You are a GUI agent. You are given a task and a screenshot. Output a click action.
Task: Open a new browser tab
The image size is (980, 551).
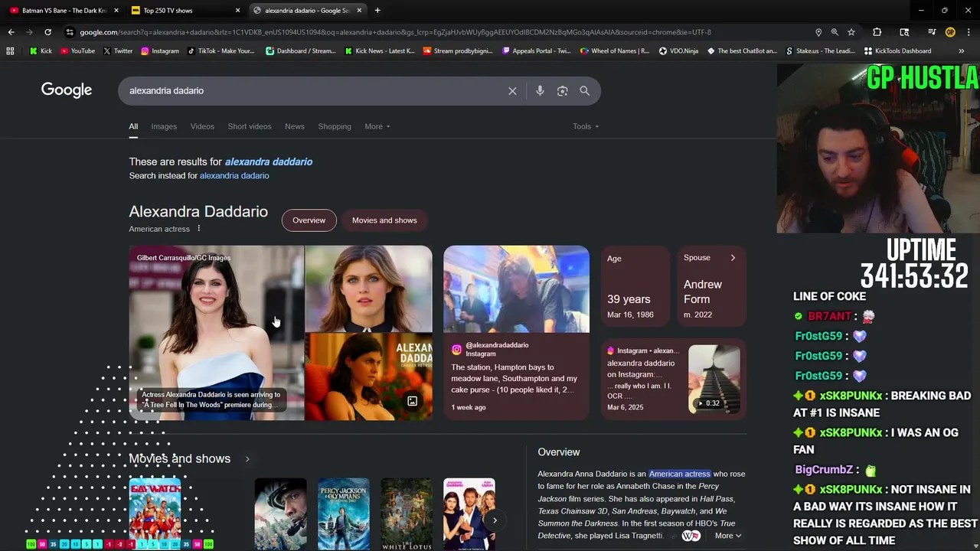pos(377,11)
